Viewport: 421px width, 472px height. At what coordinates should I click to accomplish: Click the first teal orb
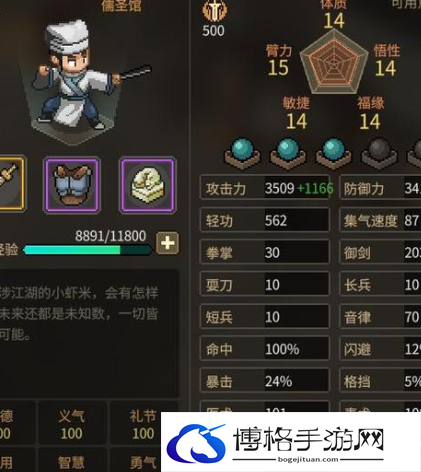[242, 154]
